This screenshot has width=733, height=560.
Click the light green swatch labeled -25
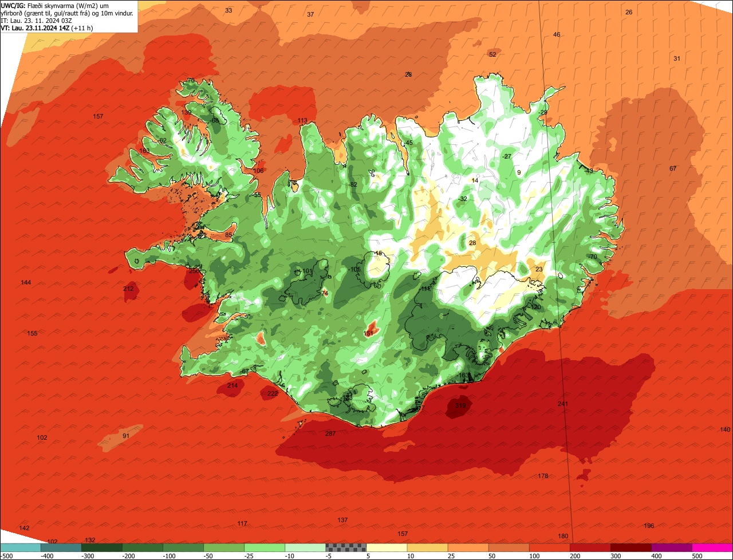coord(265,547)
